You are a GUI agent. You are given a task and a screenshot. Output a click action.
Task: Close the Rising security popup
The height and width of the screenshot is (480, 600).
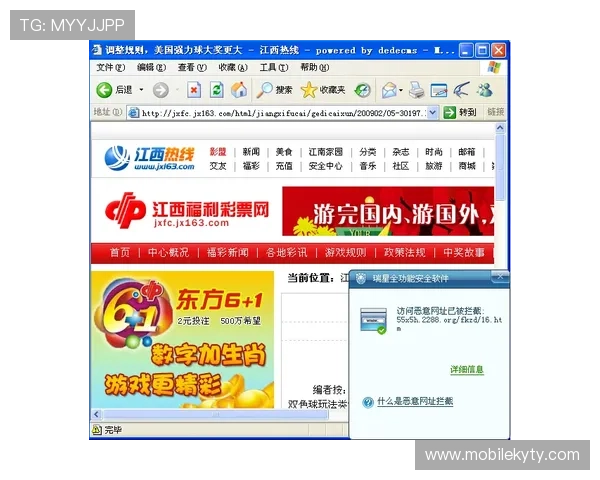pyautogui.click(x=500, y=276)
